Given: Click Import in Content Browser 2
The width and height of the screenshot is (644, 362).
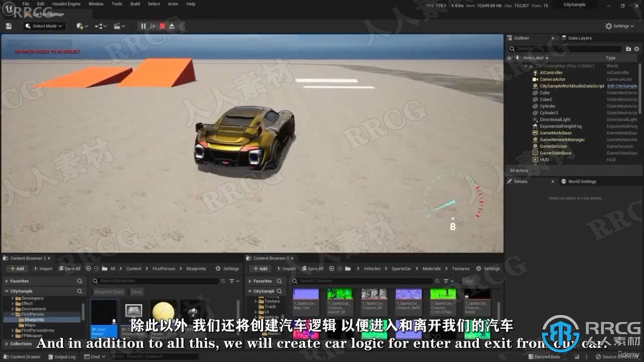Looking at the screenshot, I should pyautogui.click(x=42, y=268).
